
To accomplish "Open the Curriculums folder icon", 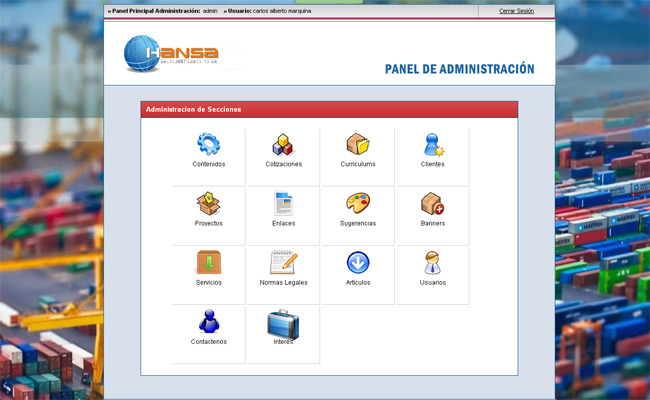I will [358, 144].
